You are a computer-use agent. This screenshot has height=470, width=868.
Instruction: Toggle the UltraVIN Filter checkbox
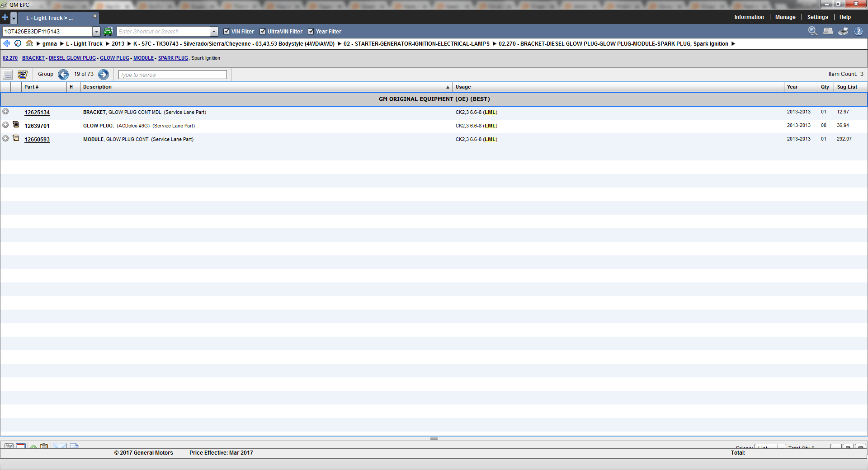tap(263, 31)
